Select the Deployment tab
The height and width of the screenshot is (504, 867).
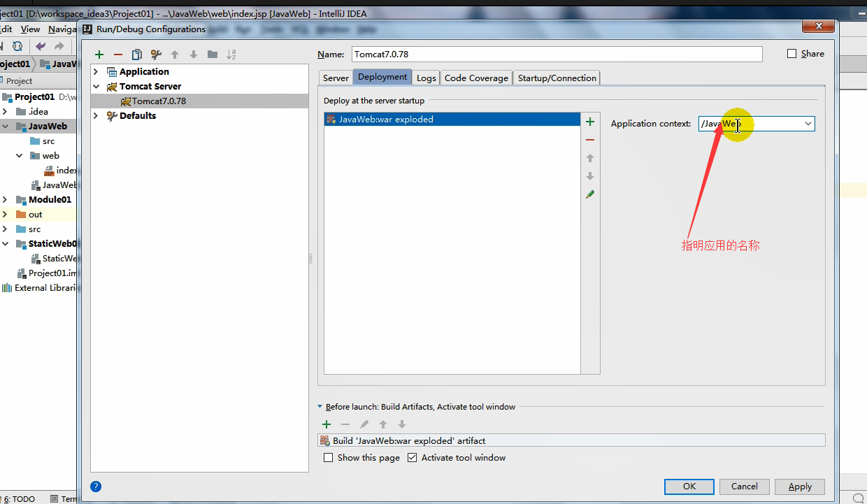tap(382, 77)
